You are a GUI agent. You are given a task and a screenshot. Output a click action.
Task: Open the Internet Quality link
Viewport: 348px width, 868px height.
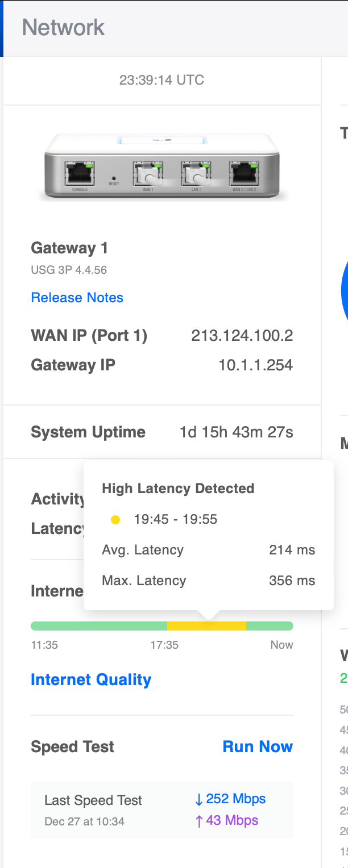pos(91,680)
